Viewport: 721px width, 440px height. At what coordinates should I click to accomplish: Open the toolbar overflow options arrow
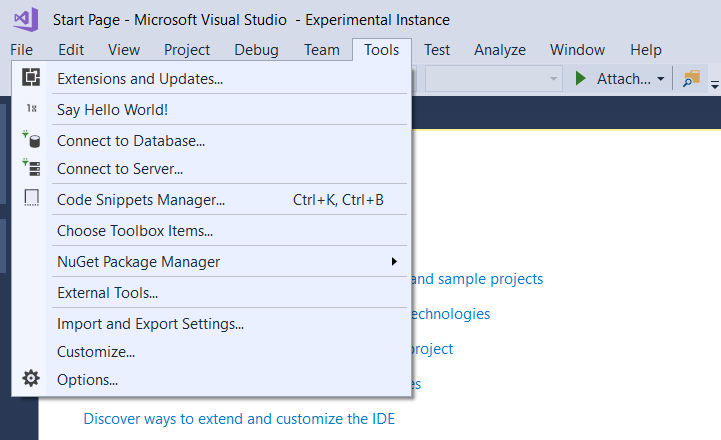pyautogui.click(x=714, y=84)
